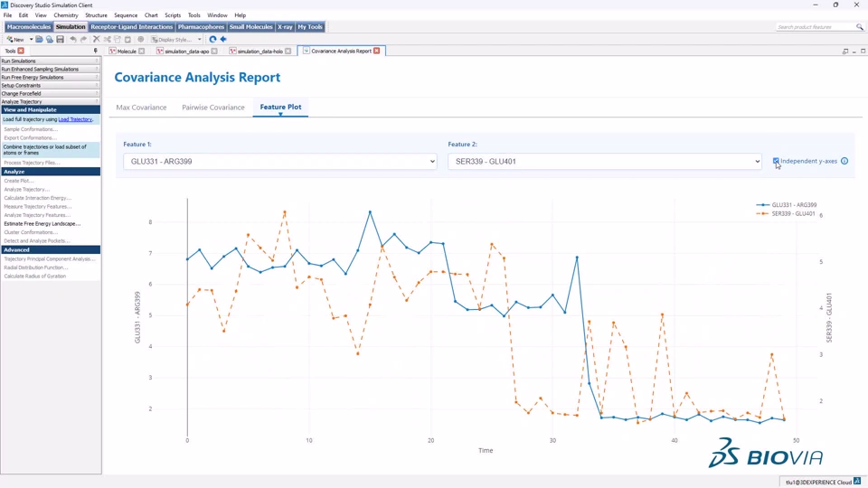Screen dimensions: 868x488
Task: Close the simulation_data-holo tab
Action: [288, 51]
